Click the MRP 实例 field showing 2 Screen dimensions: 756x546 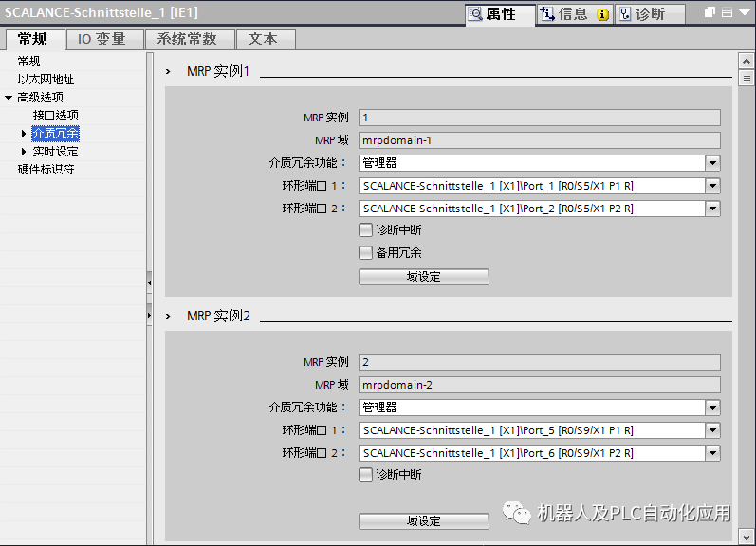(x=540, y=362)
